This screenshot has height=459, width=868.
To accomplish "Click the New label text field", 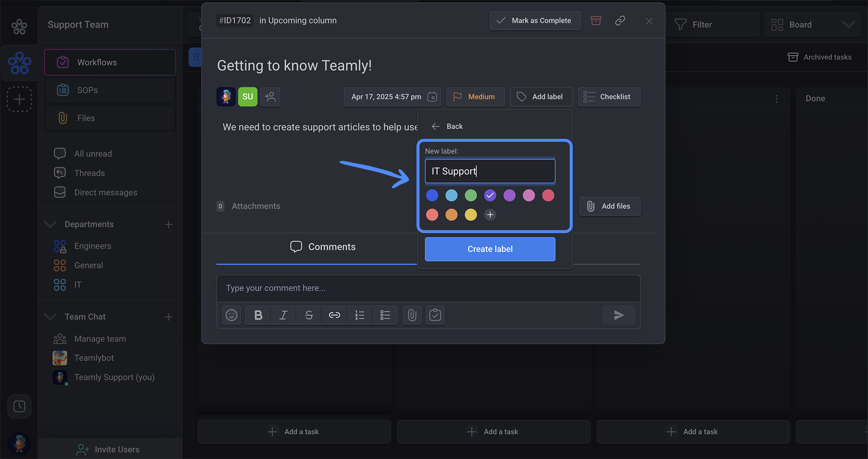I will click(490, 171).
